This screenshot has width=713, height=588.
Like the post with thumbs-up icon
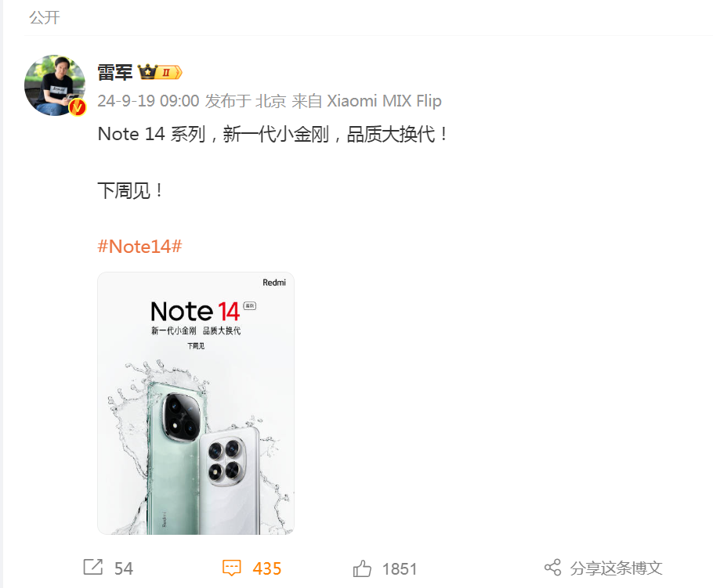362,568
